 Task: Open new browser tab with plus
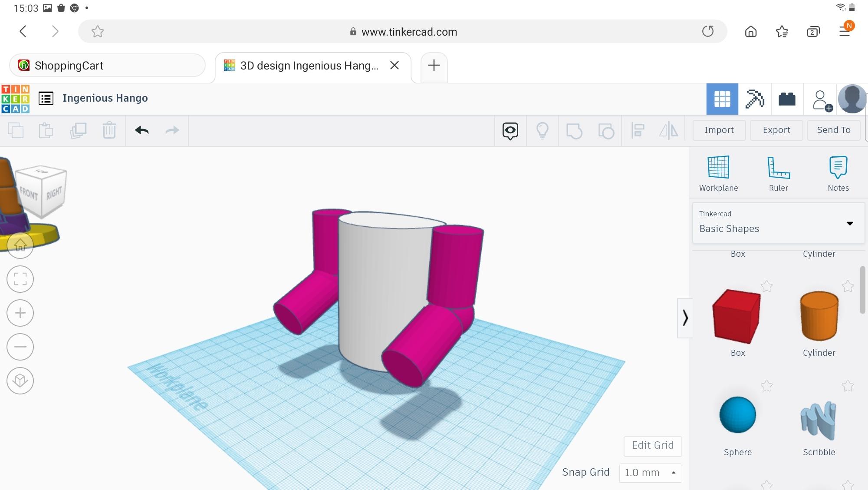[x=434, y=66]
